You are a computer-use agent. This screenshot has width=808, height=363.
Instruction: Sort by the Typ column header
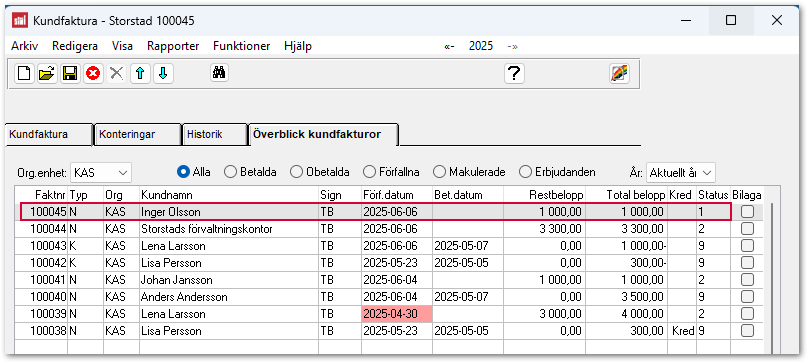point(86,195)
